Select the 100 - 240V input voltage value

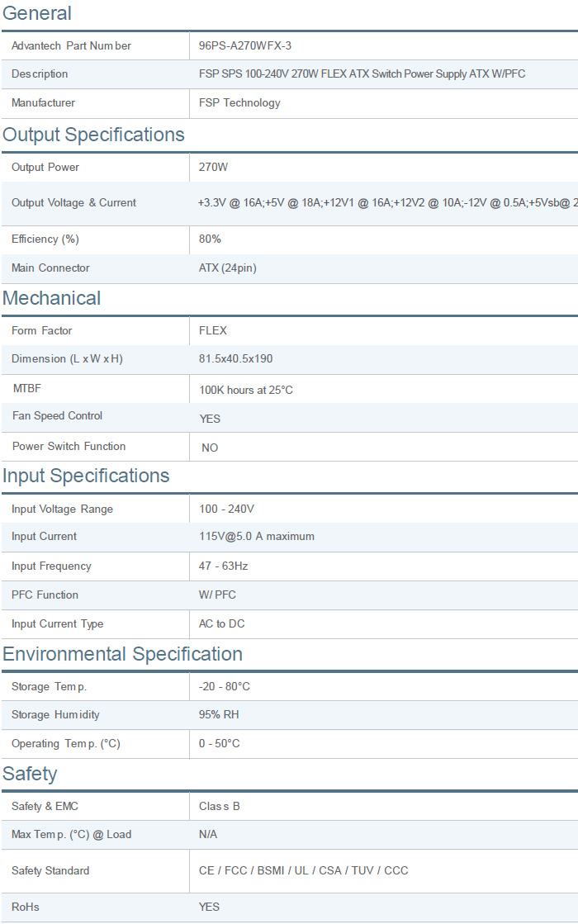[226, 509]
